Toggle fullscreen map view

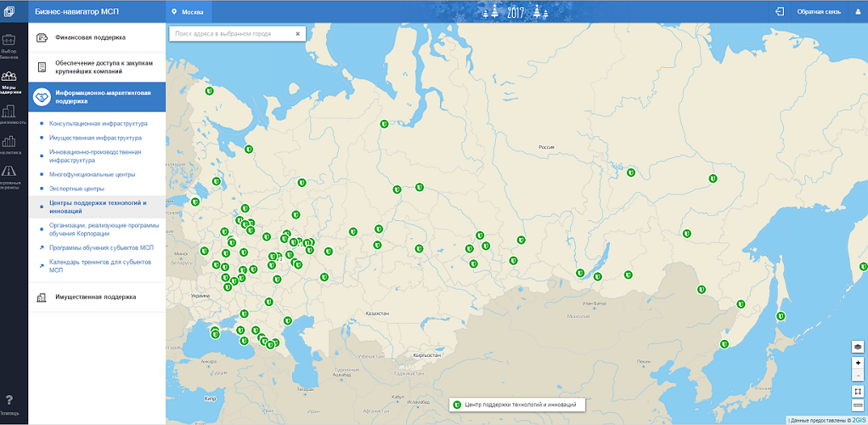point(857,391)
